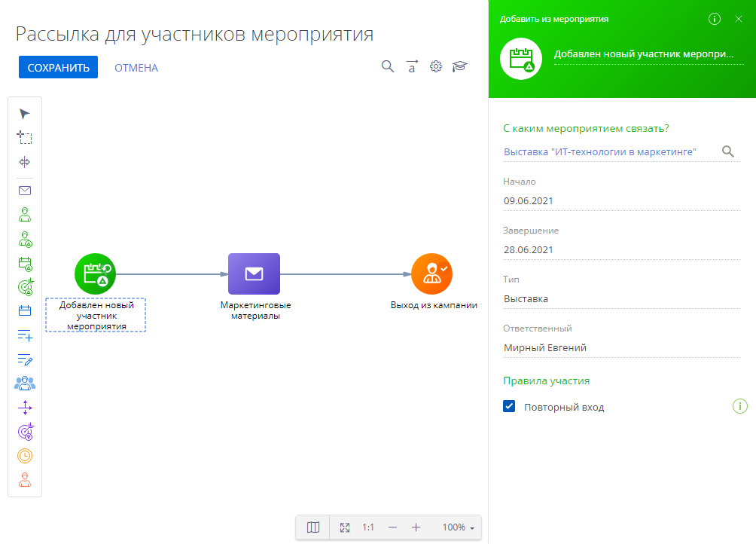The width and height of the screenshot is (756, 544).
Task: Select the arrow pointer tool
Action: click(25, 114)
